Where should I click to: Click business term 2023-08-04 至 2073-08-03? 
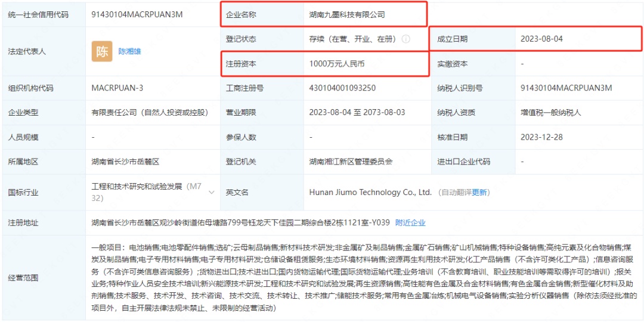pyautogui.click(x=357, y=113)
